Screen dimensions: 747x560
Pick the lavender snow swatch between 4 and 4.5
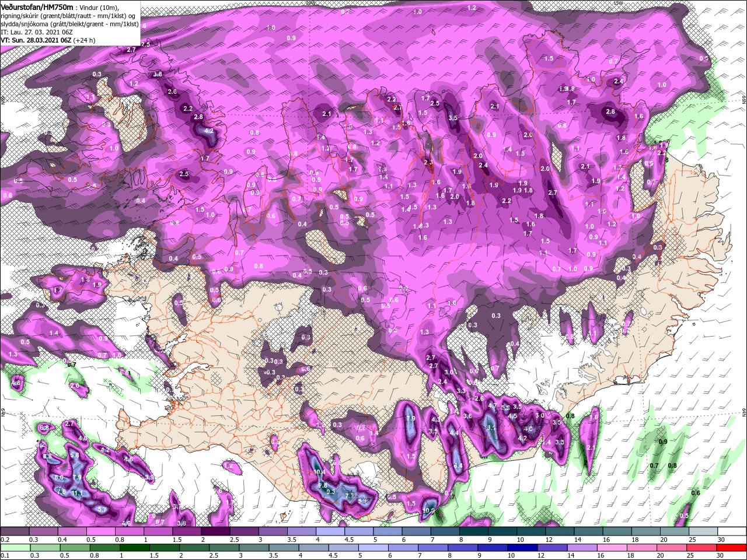click(330, 531)
